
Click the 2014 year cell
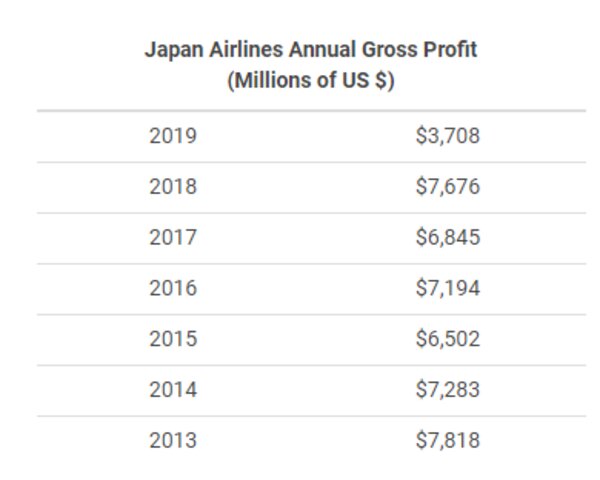click(x=173, y=391)
